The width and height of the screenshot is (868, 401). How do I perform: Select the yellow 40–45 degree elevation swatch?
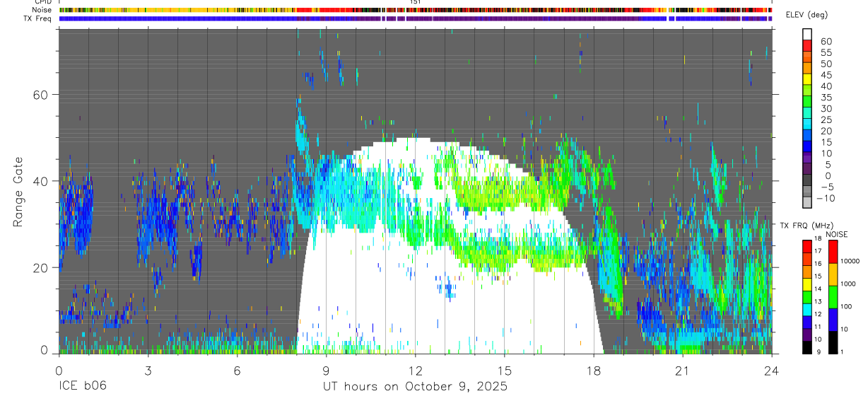pyautogui.click(x=807, y=80)
